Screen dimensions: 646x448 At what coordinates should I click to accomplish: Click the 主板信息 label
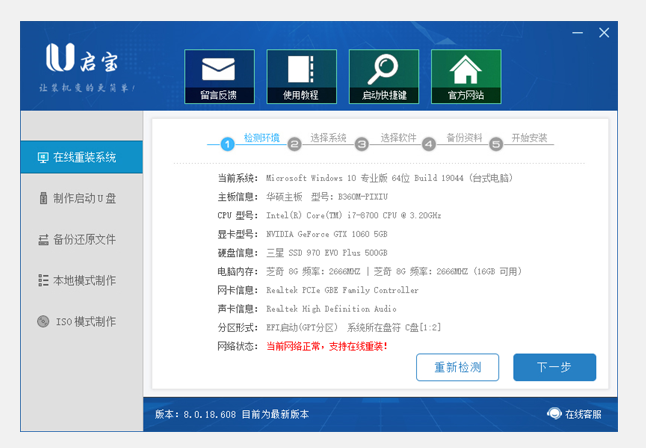(x=237, y=197)
